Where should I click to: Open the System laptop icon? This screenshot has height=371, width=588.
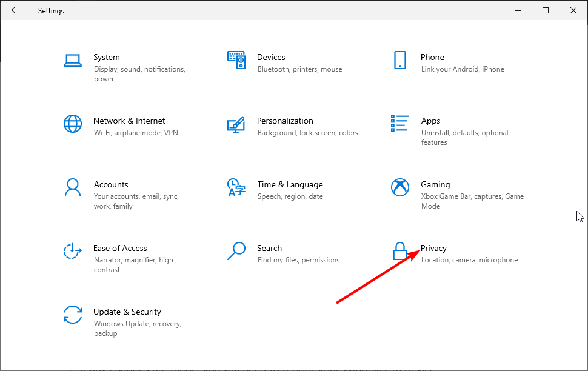click(x=73, y=61)
